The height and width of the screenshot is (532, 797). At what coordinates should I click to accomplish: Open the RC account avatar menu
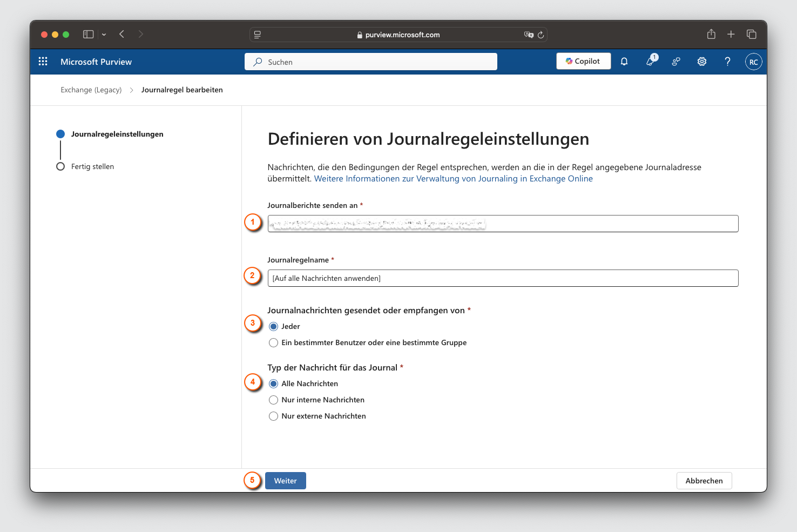pos(754,62)
